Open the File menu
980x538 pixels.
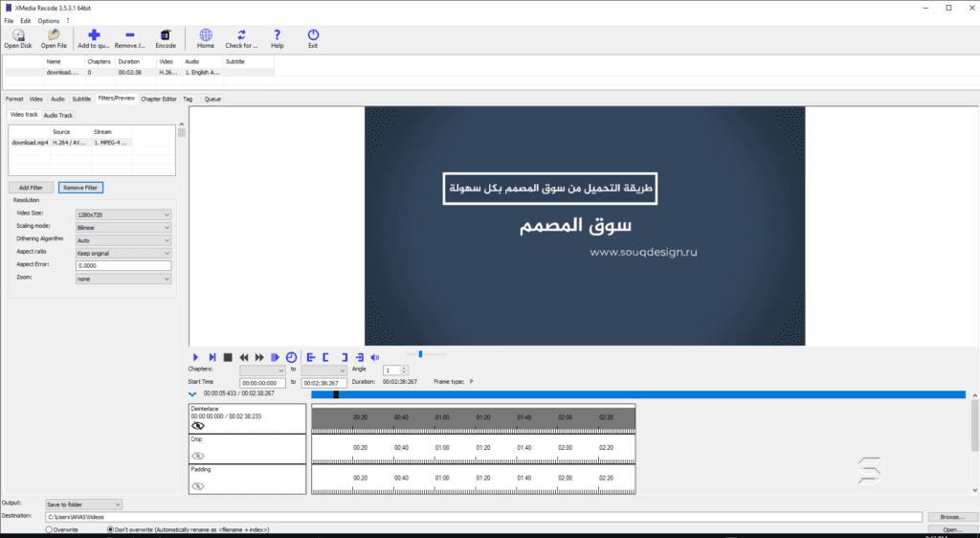(x=9, y=21)
